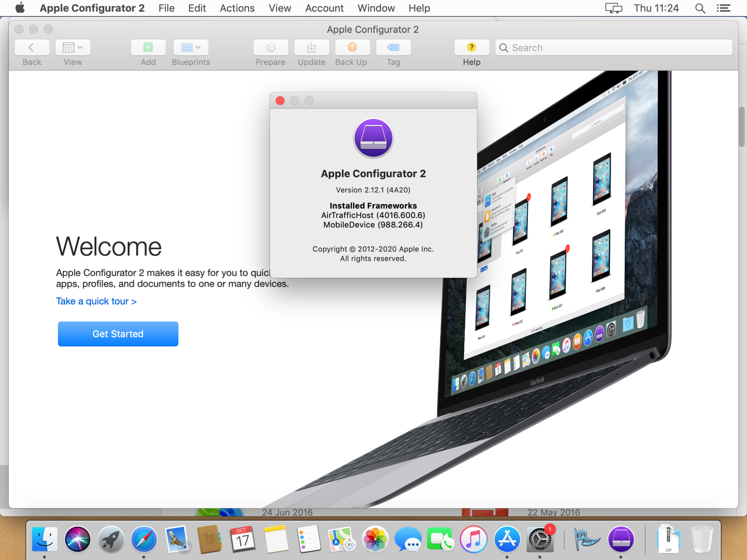Click the Back Up toolbar icon
Image resolution: width=747 pixels, height=560 pixels.
pos(352,47)
